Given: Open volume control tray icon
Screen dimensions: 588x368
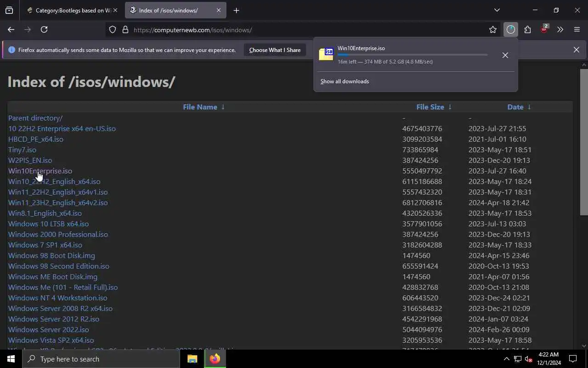Looking at the screenshot, I should coord(528,359).
